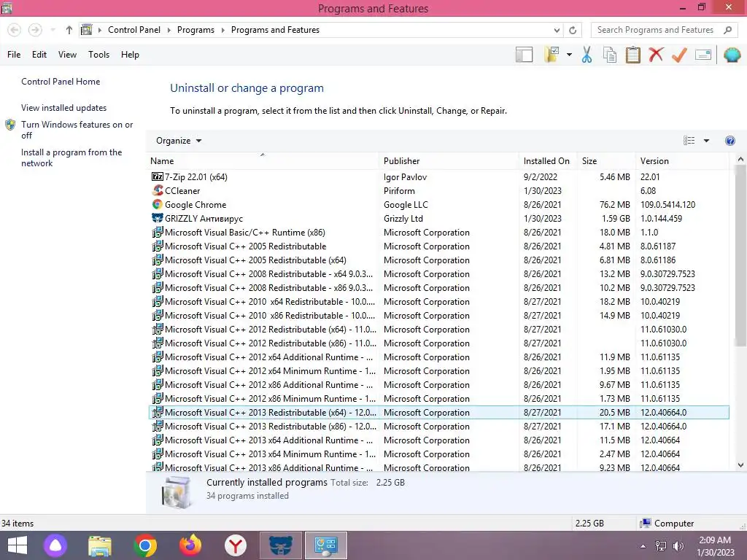Click the scrollbar down arrow in list
This screenshot has height=560, width=747.
click(740, 465)
